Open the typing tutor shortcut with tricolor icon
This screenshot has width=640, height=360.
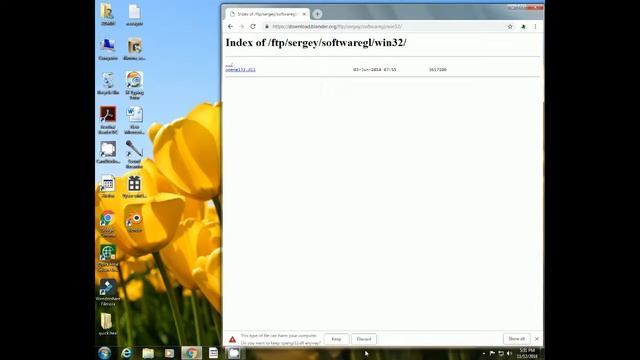coord(134,85)
